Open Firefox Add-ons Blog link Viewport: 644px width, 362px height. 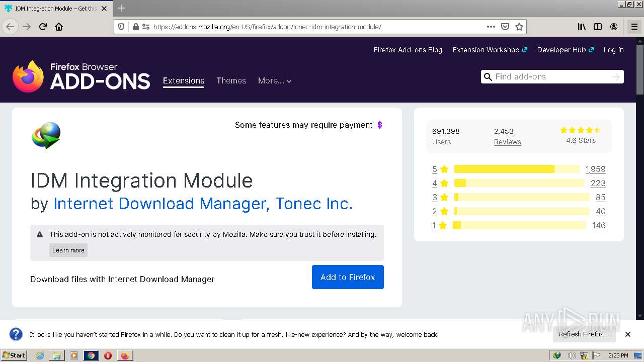(408, 50)
